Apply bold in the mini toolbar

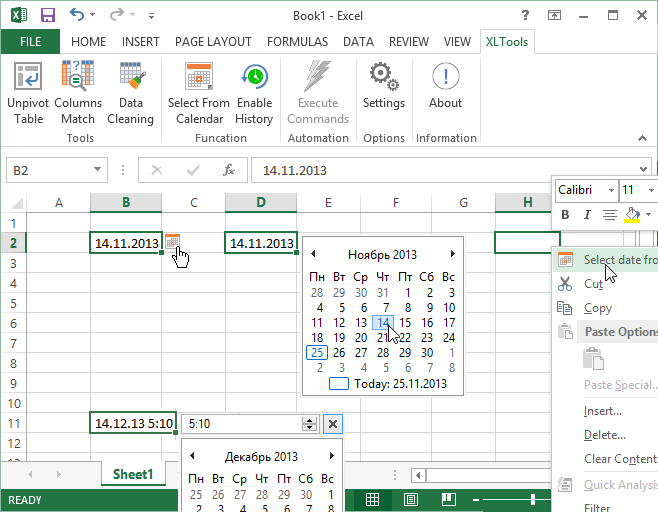tap(565, 215)
